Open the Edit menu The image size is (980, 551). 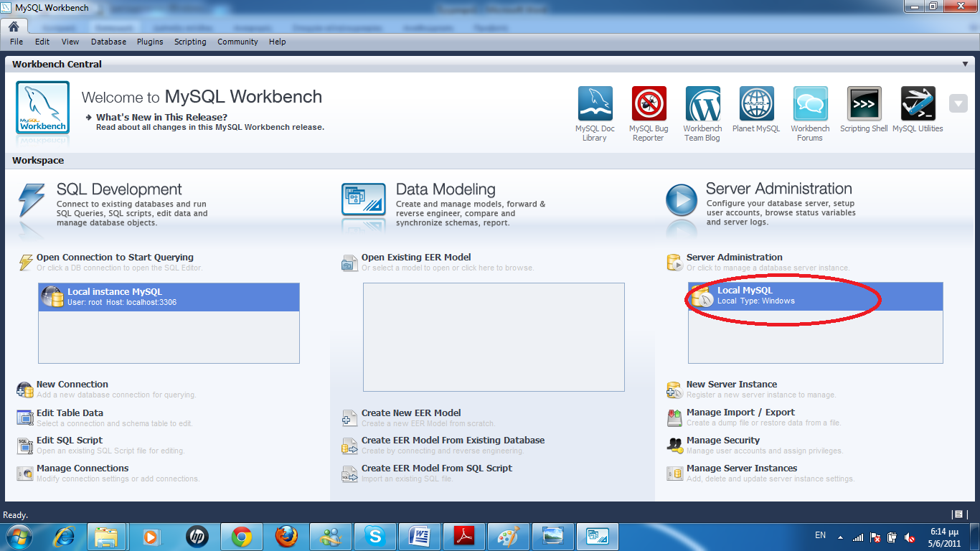42,42
